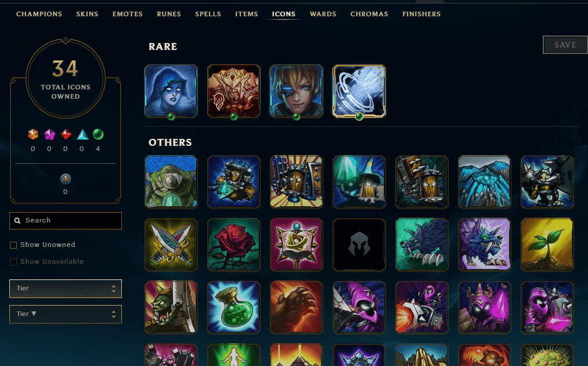Click the Save button
588x366 pixels.
tap(565, 45)
